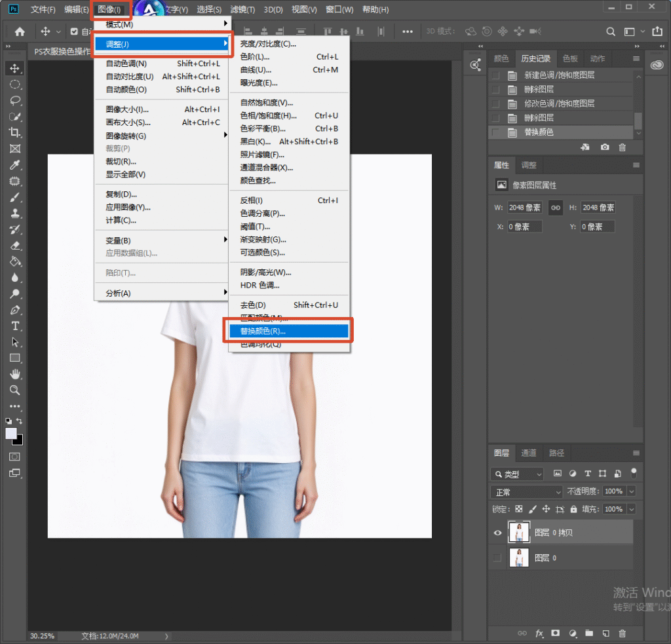671x644 pixels.
Task: Toggle history source box beside 替换颜色
Action: click(x=495, y=132)
